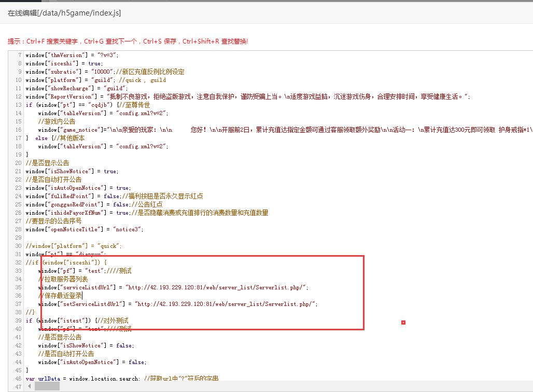Click the small red square marker
Image resolution: width=533 pixels, height=392 pixels.
[403, 323]
